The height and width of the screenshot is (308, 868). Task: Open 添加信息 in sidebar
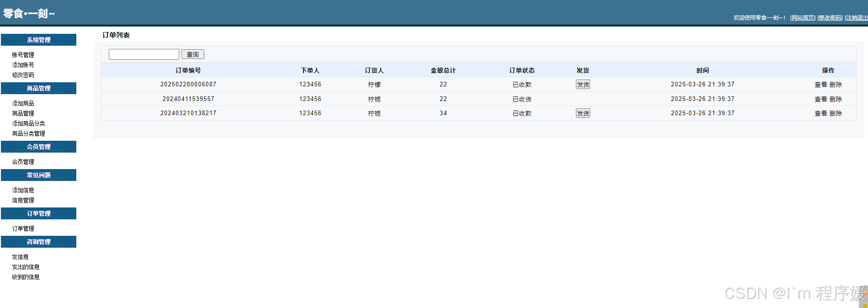[23, 190]
